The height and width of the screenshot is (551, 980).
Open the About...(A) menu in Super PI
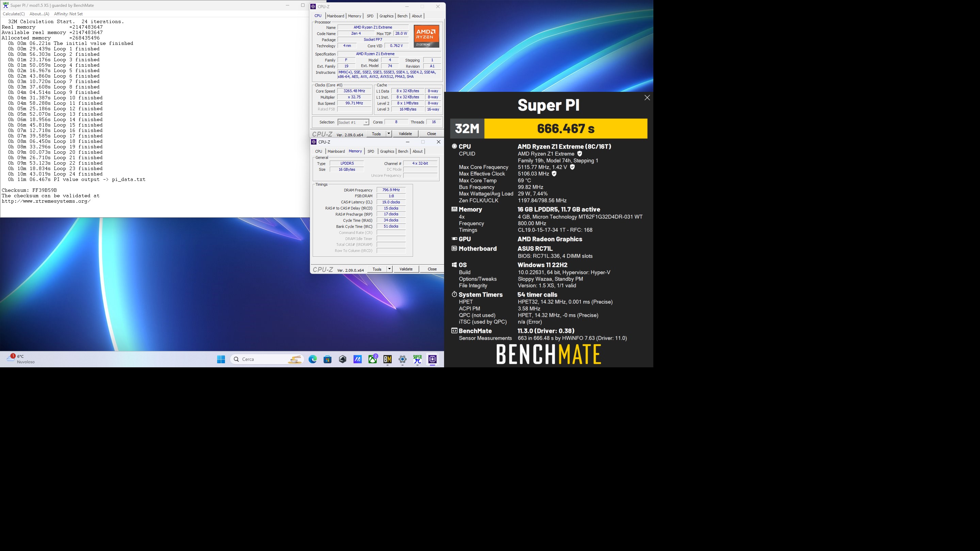[x=39, y=14]
